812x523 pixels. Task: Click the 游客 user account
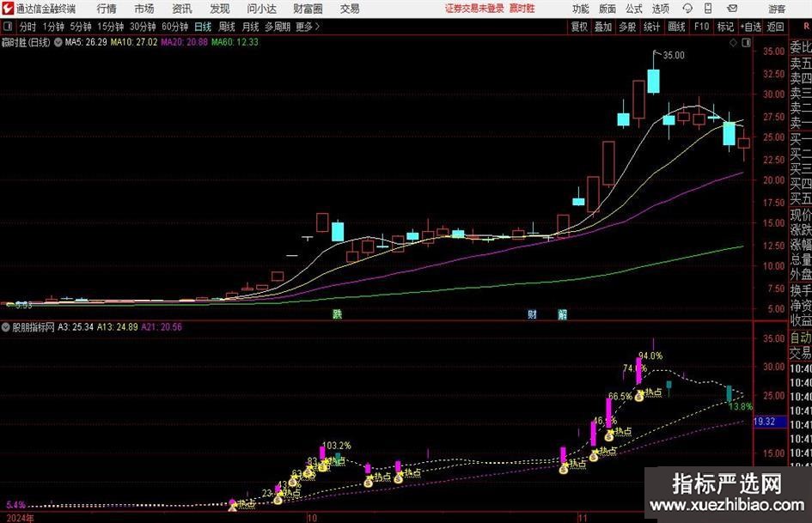pos(777,9)
